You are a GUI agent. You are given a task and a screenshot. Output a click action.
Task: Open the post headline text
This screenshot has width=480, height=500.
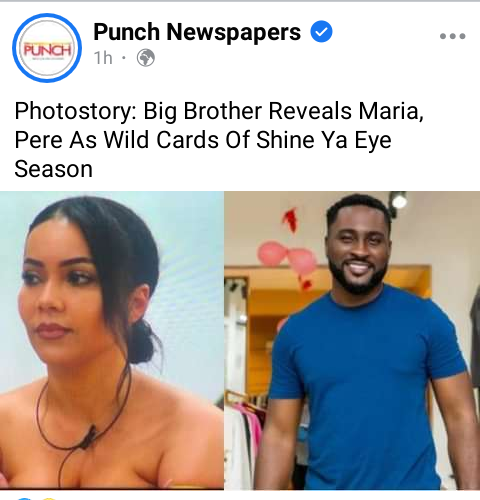(219, 140)
